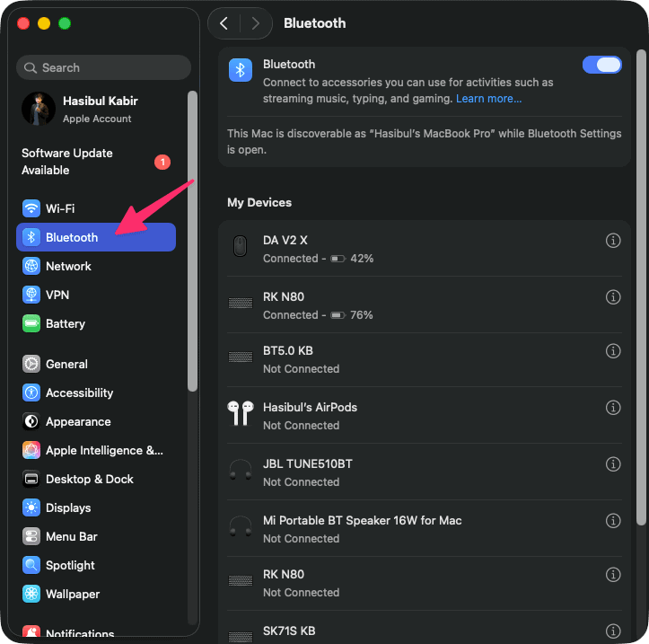
Task: Select Spotlight label in the sidebar
Action: [x=70, y=565]
